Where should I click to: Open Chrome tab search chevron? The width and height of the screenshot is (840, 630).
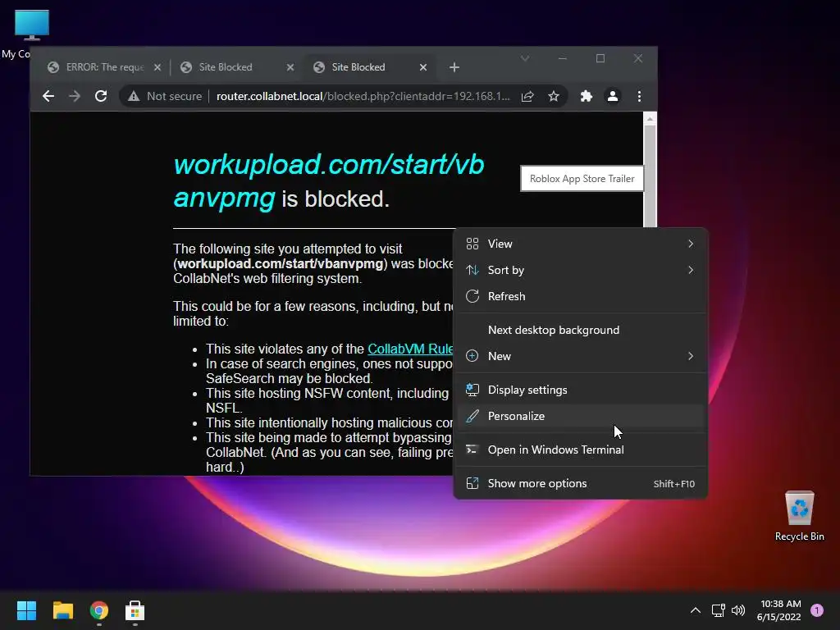click(525, 58)
